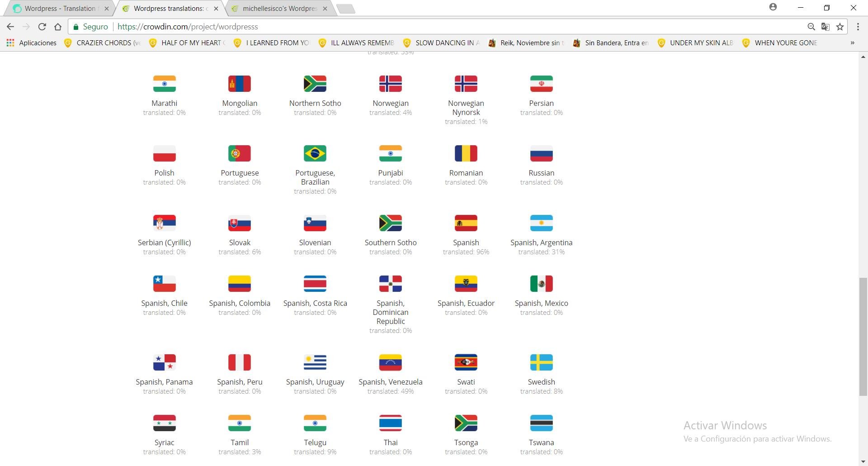
Task: Click the Tamil language name
Action: [240, 442]
